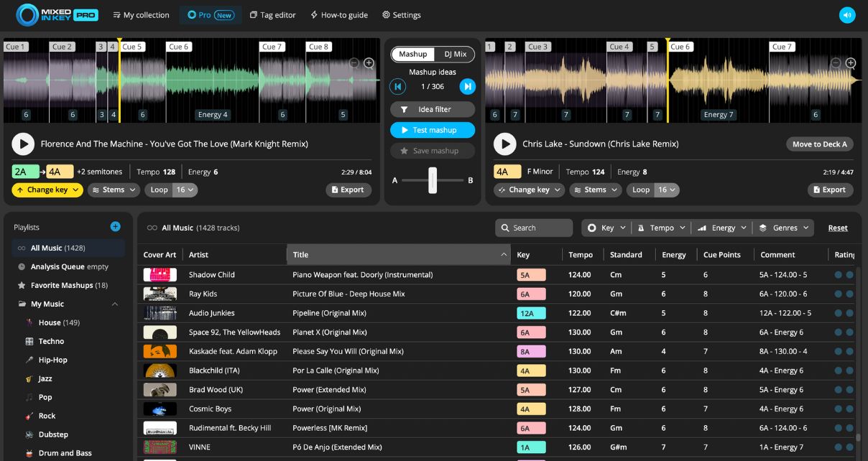The width and height of the screenshot is (868, 461).
Task: Skip to next mashup idea
Action: tap(468, 87)
